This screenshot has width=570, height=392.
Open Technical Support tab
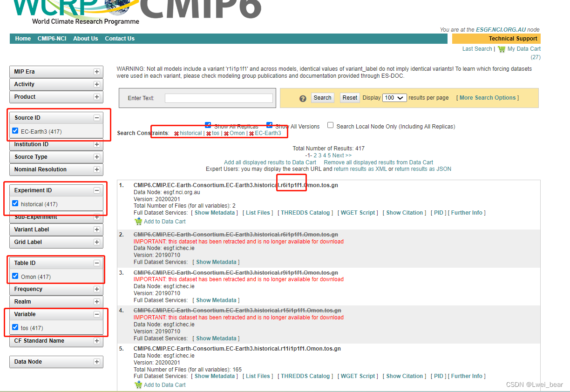click(x=496, y=39)
